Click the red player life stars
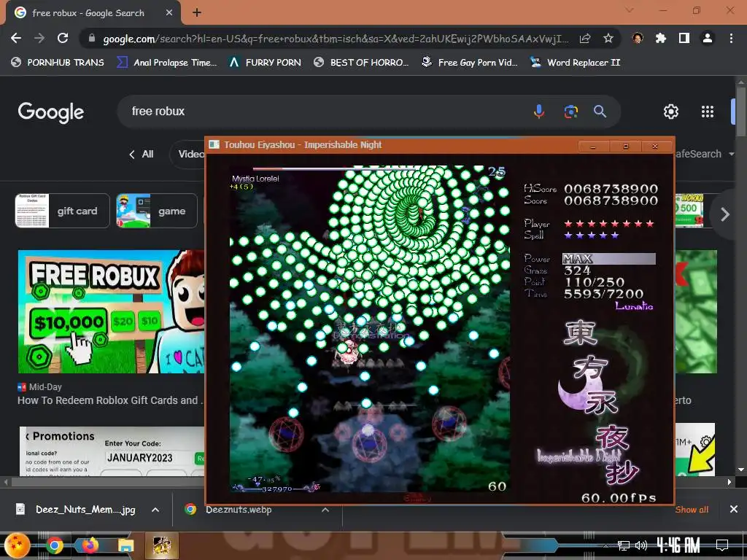This screenshot has width=747, height=560. tap(609, 223)
